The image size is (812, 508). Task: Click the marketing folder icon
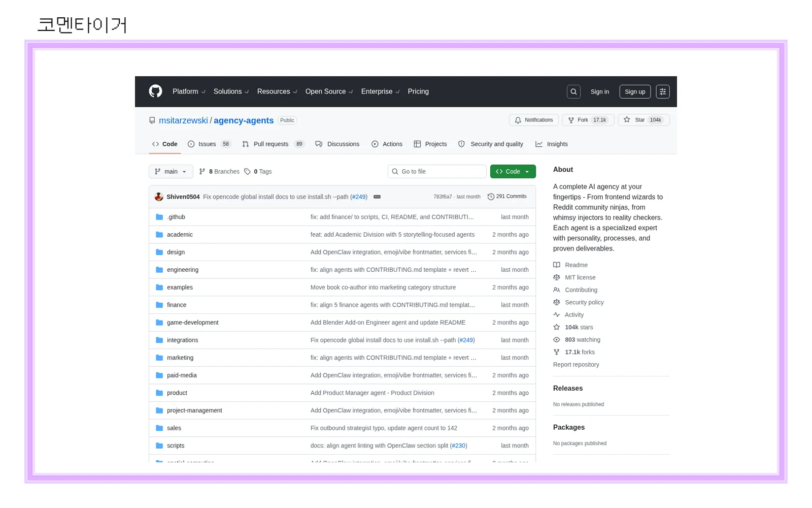(159, 358)
